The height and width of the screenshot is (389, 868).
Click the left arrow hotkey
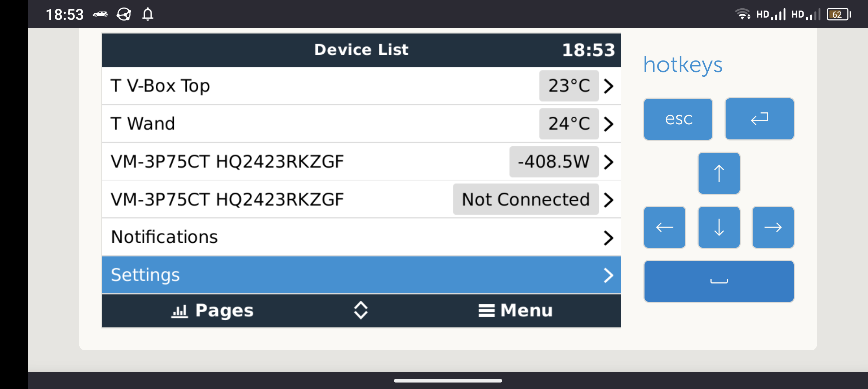(x=665, y=227)
